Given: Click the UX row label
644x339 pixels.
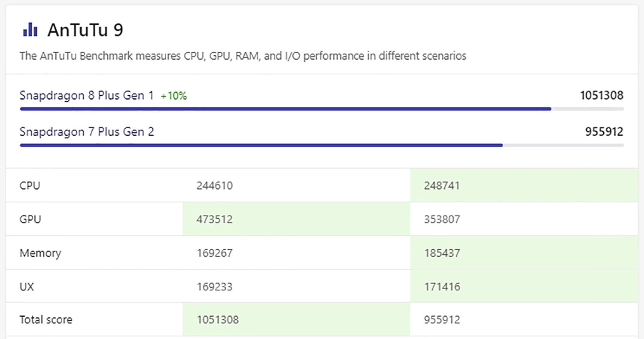Looking at the screenshot, I should pyautogui.click(x=27, y=286).
